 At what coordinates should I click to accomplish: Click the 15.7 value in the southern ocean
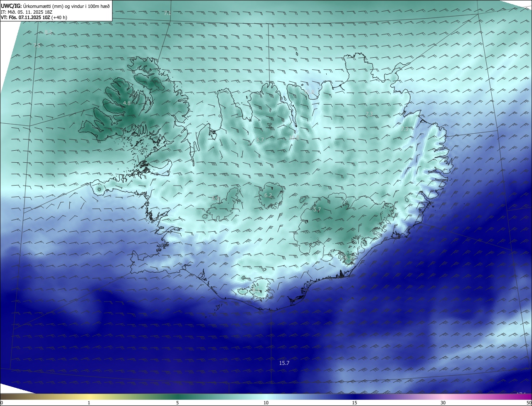[284, 363]
